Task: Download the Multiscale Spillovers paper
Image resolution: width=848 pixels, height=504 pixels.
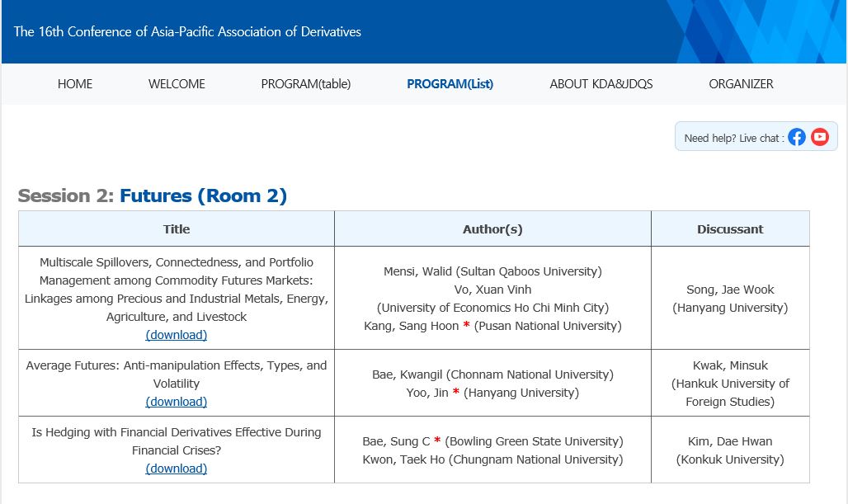Action: click(177, 335)
